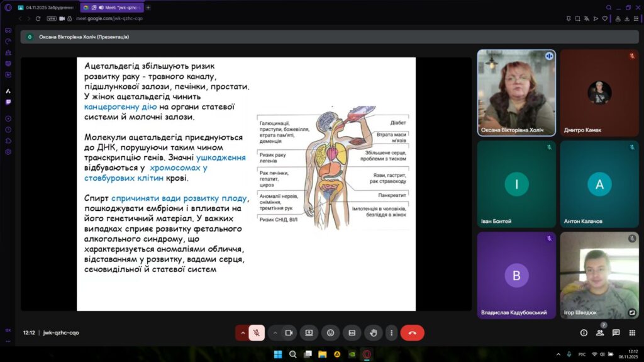This screenshot has width=644, height=362.
Task: Raise hand in the meeting
Action: (374, 332)
